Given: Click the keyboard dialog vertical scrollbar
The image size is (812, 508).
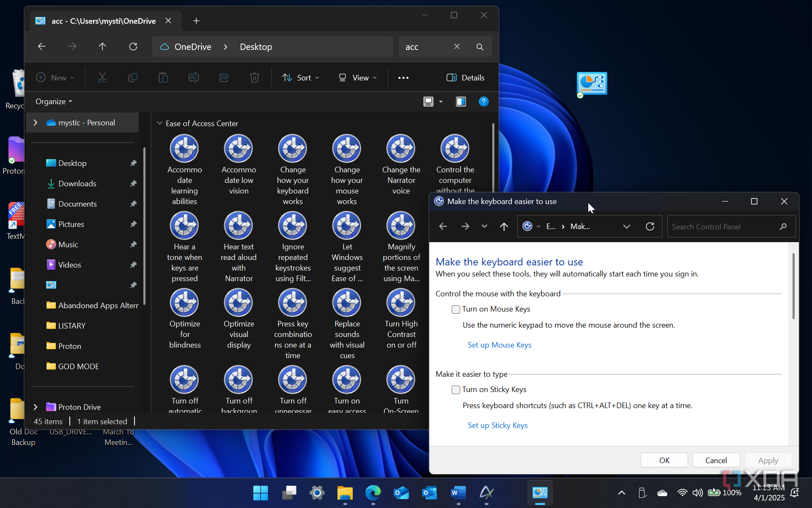Looking at the screenshot, I should pyautogui.click(x=793, y=286).
